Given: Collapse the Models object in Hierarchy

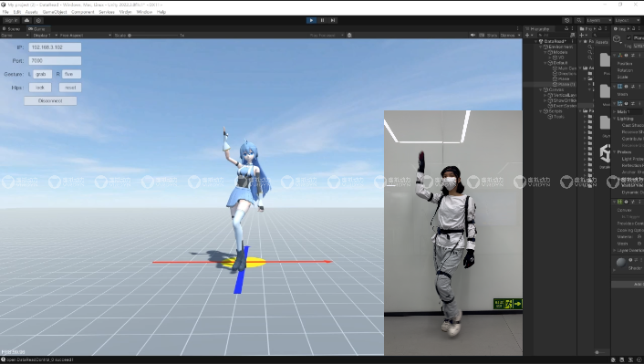Looking at the screenshot, I should [545, 52].
